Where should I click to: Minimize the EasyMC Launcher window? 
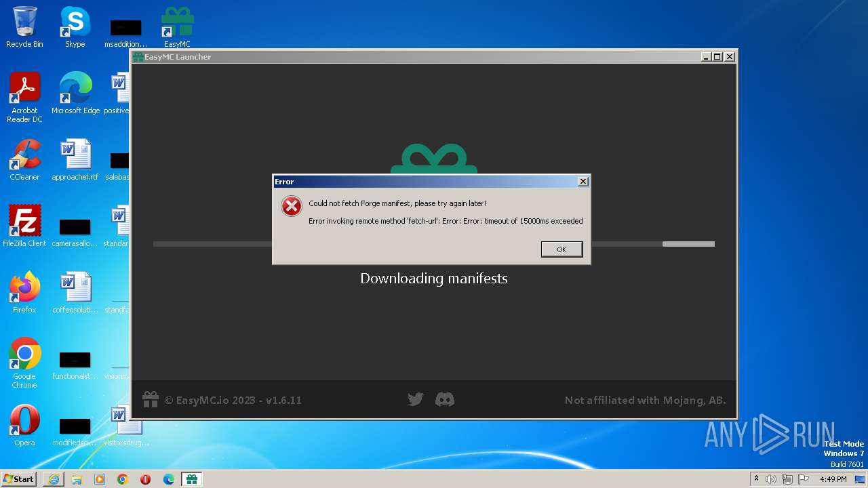pos(706,57)
